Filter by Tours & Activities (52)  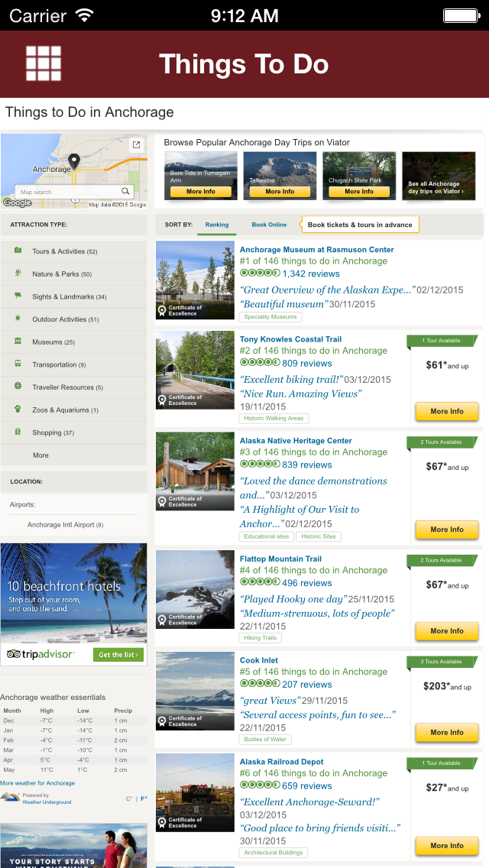(x=65, y=251)
